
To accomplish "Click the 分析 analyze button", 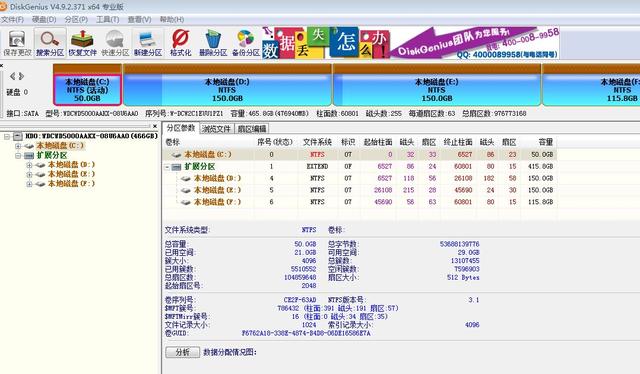I will (x=182, y=352).
